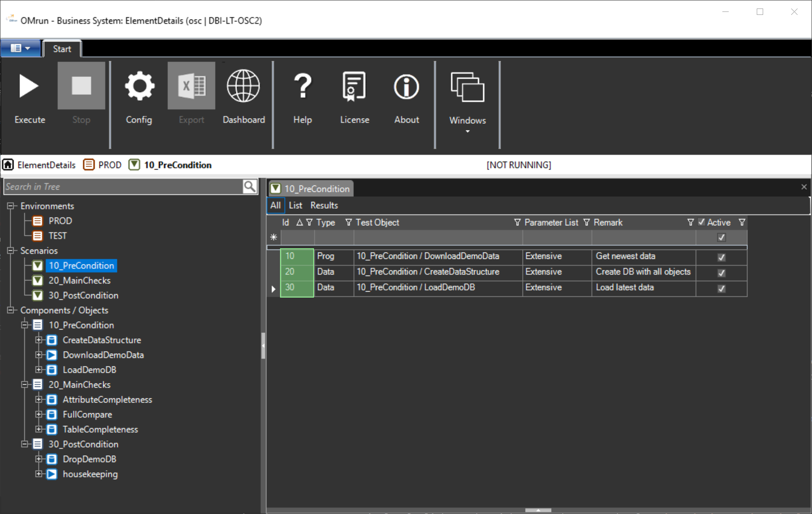Toggle Active checkbox for LoadDemoDB row

pyautogui.click(x=721, y=288)
